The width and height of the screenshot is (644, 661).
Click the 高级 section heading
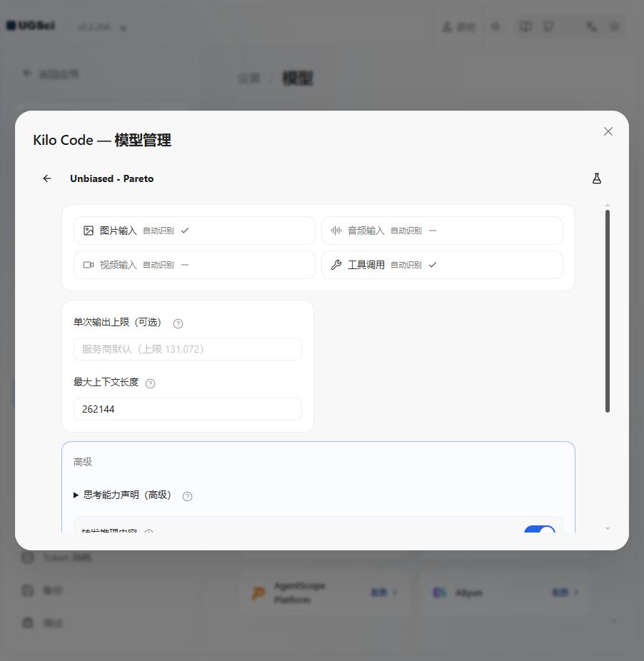tap(83, 462)
